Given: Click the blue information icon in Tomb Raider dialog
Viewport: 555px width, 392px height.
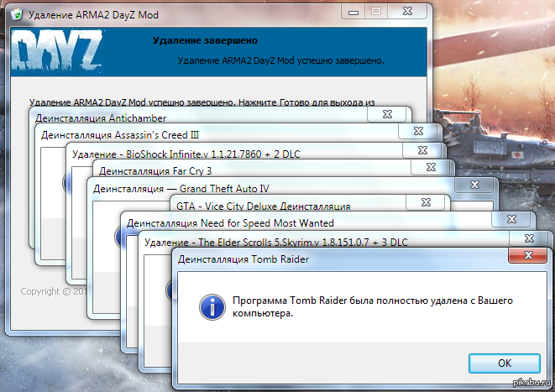Looking at the screenshot, I should [x=212, y=307].
